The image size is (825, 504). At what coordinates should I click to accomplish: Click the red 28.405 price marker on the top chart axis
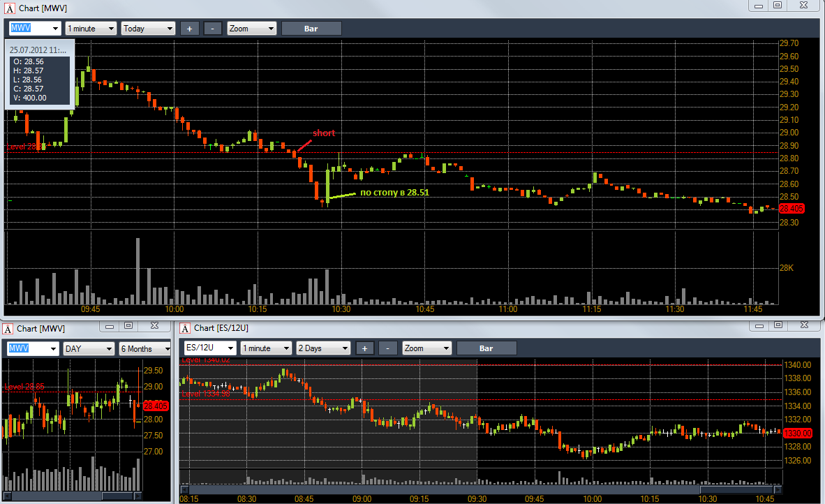coord(791,208)
